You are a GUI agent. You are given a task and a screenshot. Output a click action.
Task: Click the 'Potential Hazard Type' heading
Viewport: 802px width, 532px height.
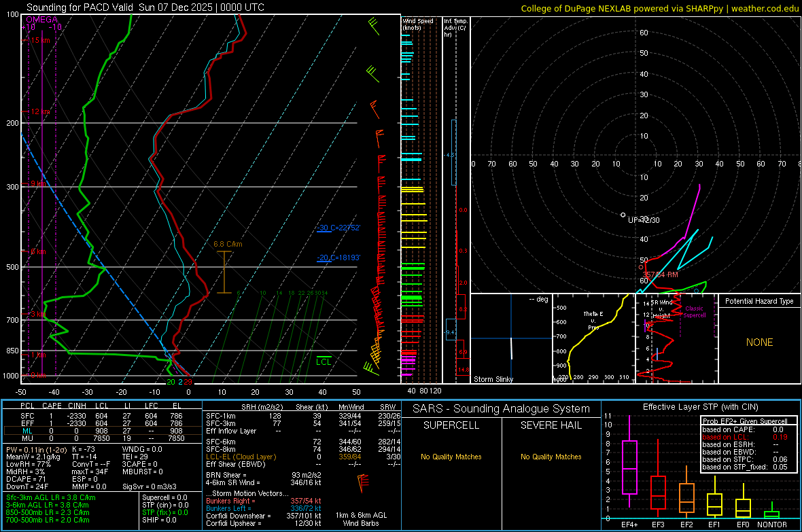tap(759, 301)
